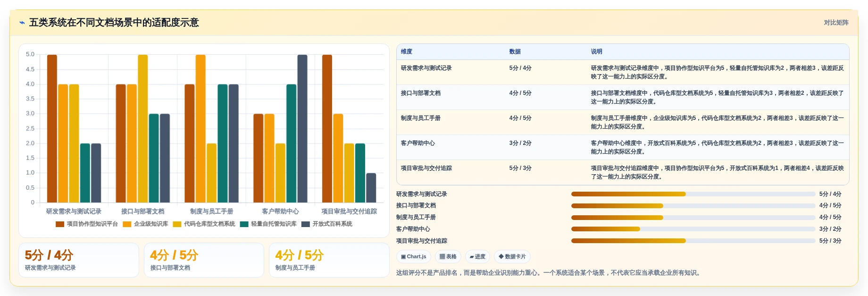This screenshot has height=296, width=868.
Task: Click the shortest bar in 项目审批与交付追踪 group
Action: (371, 188)
